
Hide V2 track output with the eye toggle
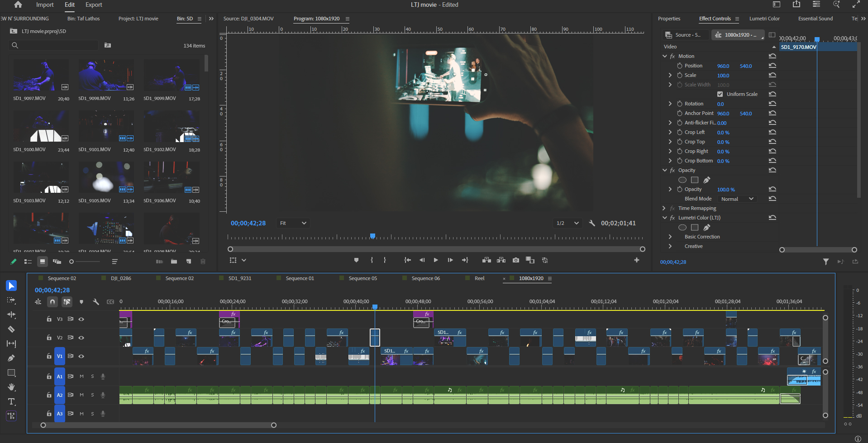point(81,337)
